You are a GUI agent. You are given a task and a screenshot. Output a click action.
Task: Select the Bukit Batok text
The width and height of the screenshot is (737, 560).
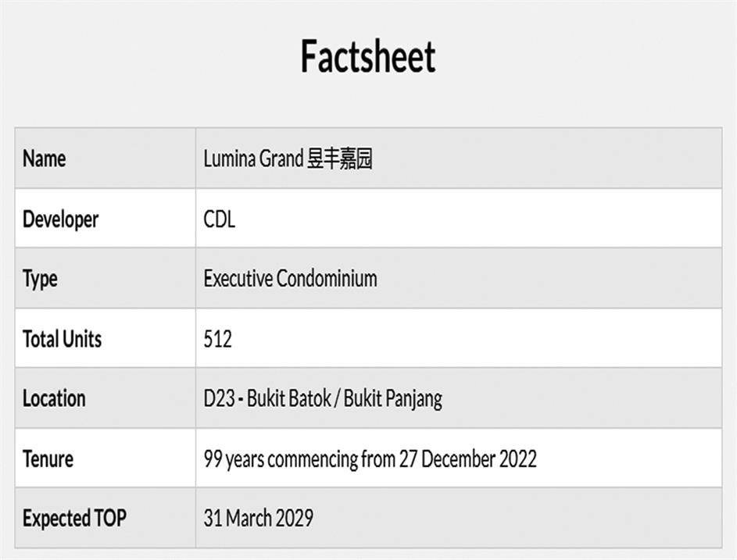tap(287, 398)
